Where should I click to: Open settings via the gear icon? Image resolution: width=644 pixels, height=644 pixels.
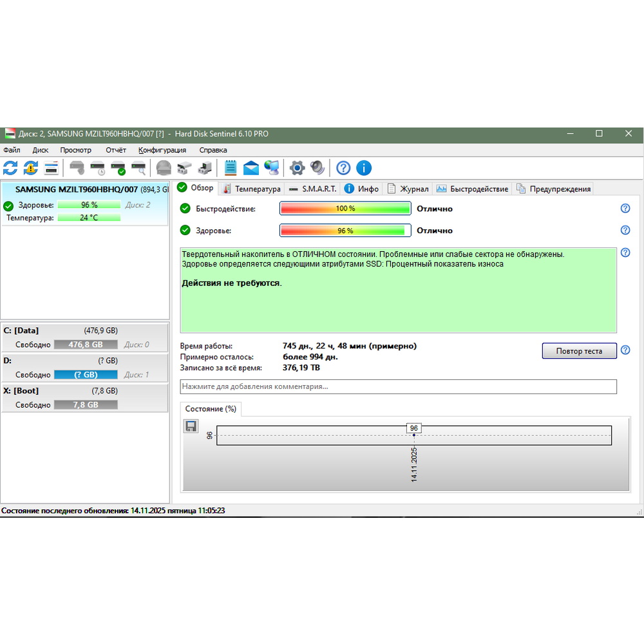(x=297, y=168)
